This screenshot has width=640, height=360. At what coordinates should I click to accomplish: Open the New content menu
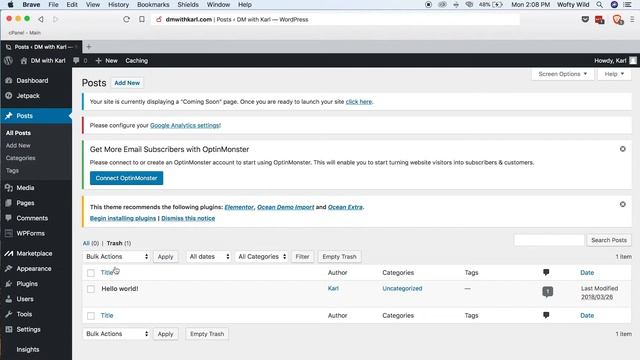click(107, 60)
